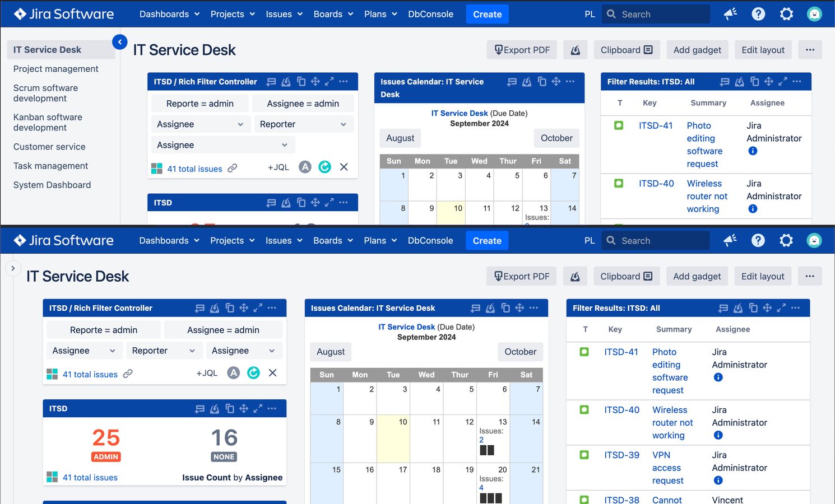Open Clipboard in the lower view
The image size is (835, 504).
[x=626, y=276]
